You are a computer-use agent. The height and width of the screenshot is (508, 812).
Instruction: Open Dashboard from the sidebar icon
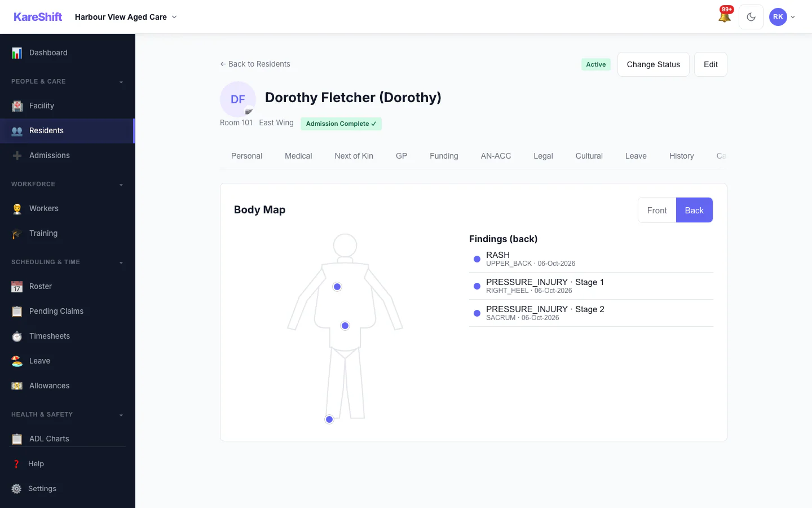click(17, 52)
